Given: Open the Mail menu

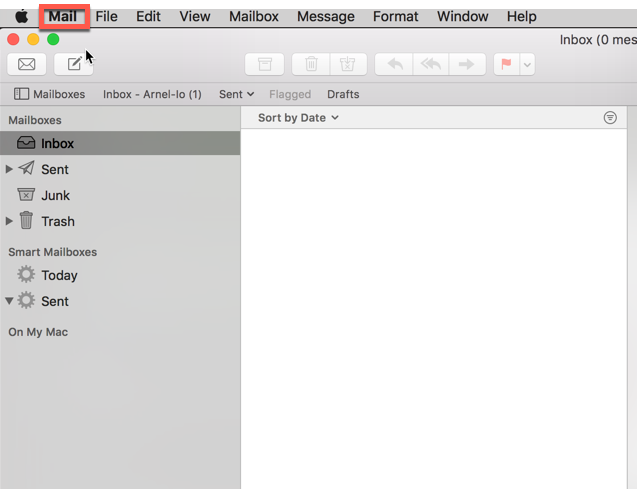Looking at the screenshot, I should point(63,17).
